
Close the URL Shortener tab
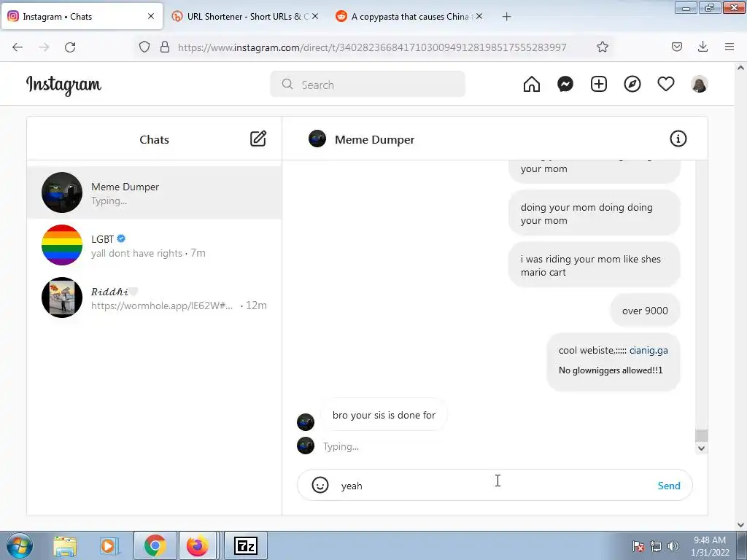pos(315,16)
